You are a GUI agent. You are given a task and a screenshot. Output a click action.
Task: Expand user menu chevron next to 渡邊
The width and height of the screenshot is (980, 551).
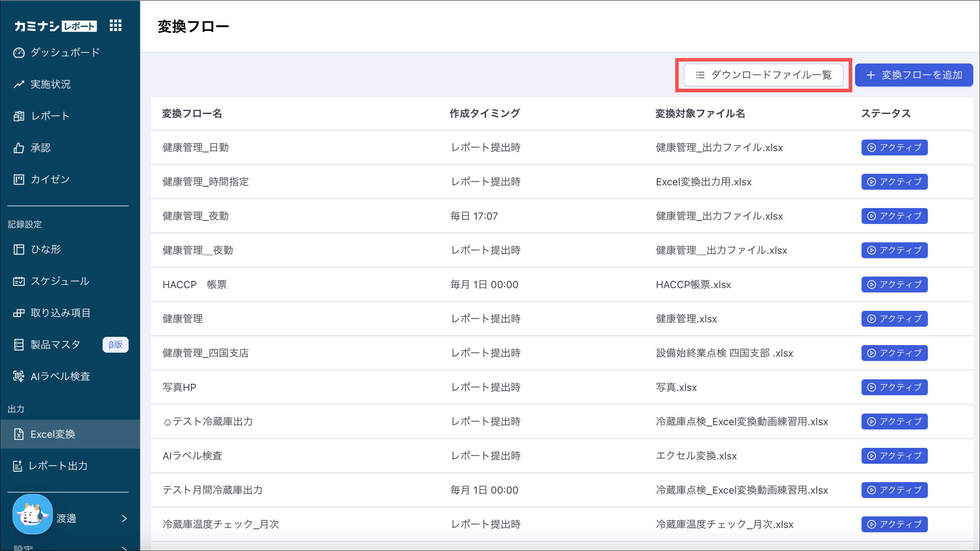(124, 518)
